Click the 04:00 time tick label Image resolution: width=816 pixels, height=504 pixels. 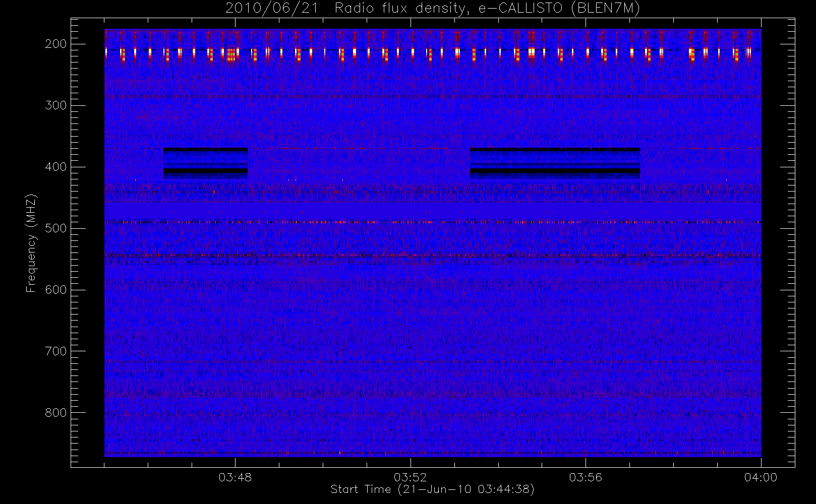coord(761,477)
